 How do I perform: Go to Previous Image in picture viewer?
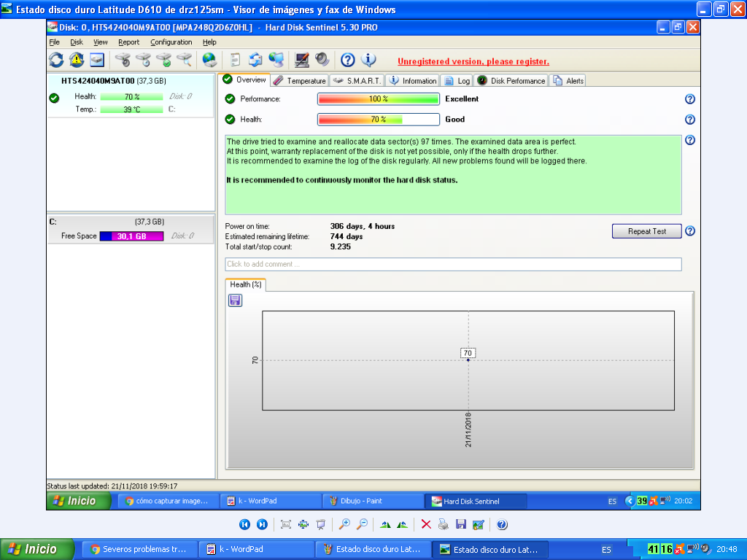[244, 524]
